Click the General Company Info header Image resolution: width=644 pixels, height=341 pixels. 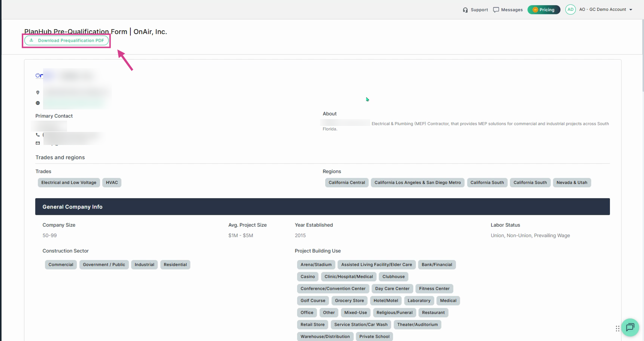323,206
